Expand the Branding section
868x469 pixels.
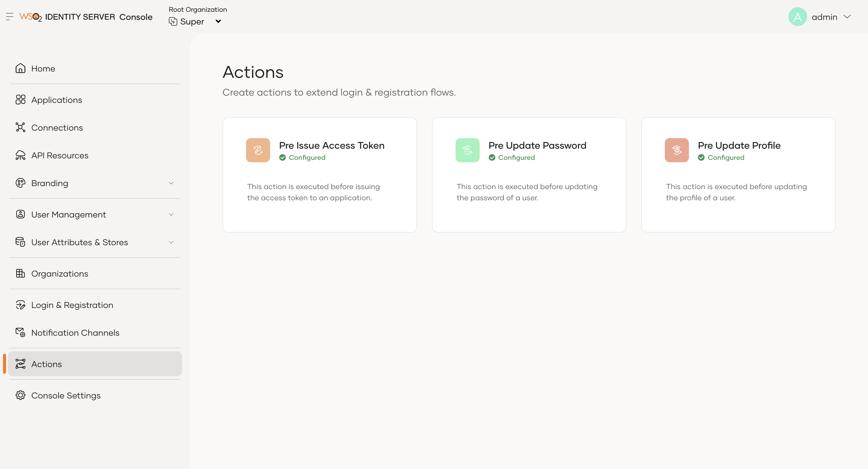171,183
